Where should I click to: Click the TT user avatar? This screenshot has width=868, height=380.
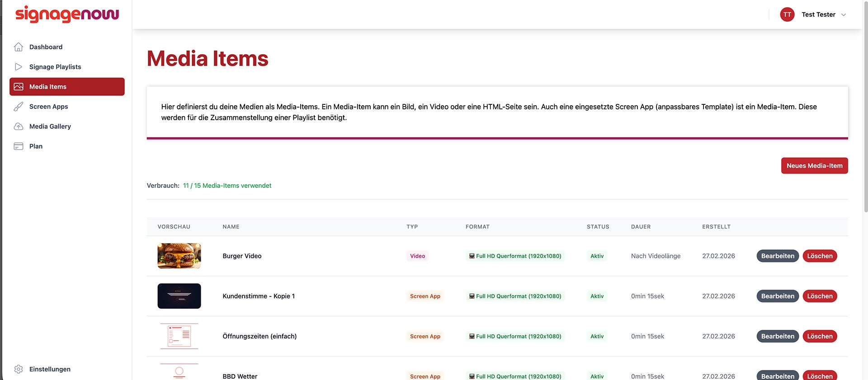pos(787,14)
